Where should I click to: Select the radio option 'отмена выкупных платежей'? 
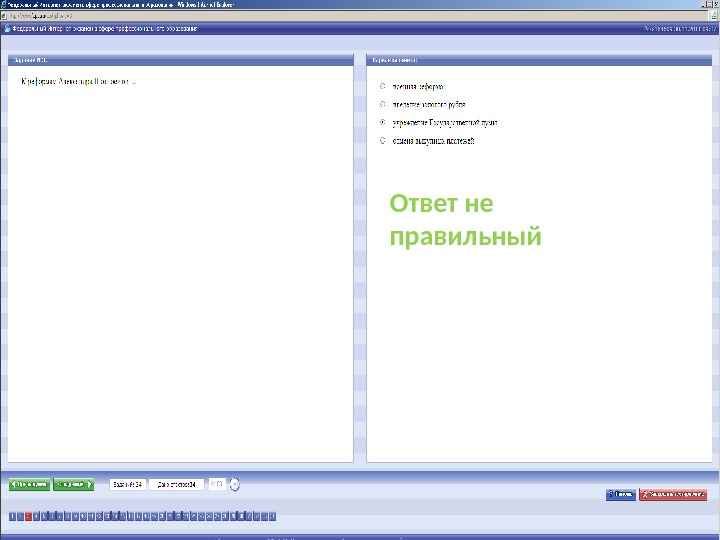click(x=382, y=141)
